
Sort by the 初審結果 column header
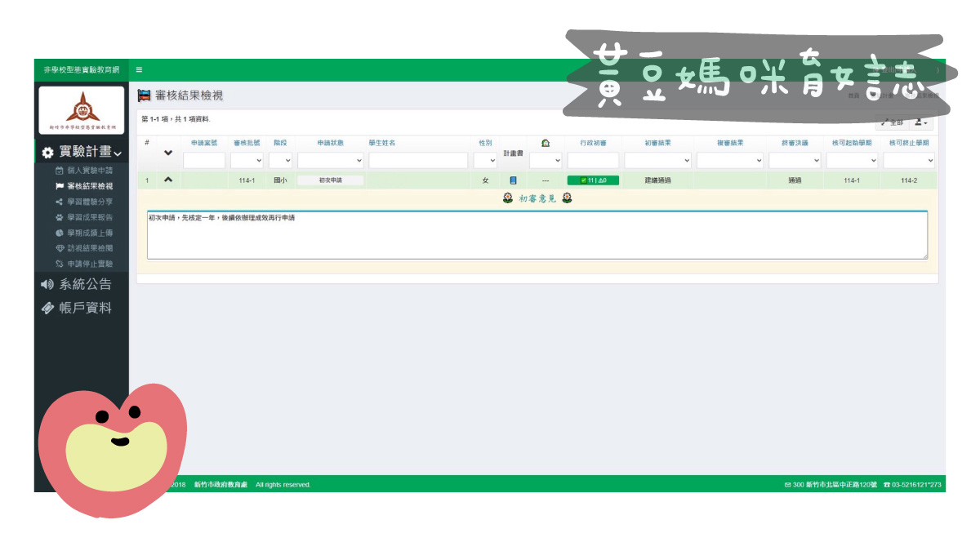pyautogui.click(x=657, y=143)
